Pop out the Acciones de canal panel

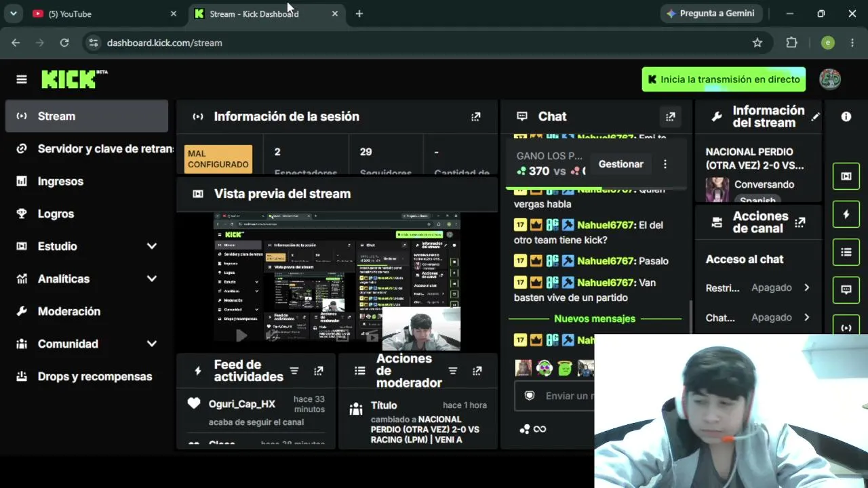tap(800, 222)
